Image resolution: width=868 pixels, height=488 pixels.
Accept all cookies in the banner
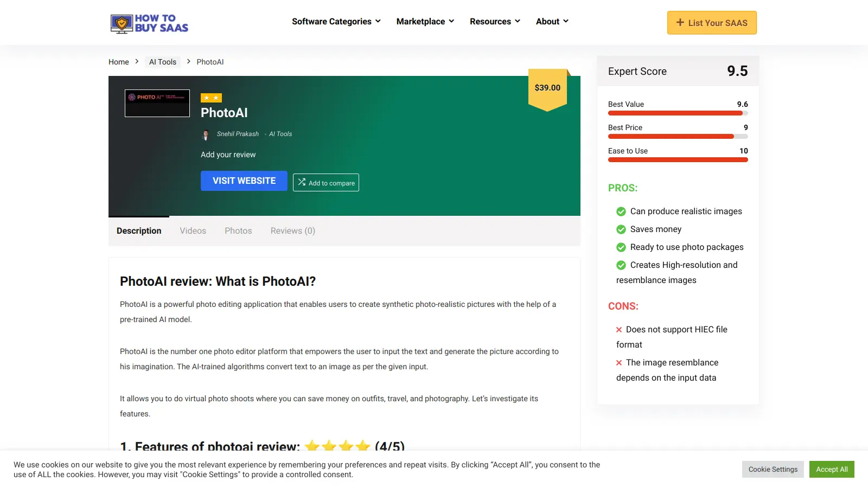[831, 470]
